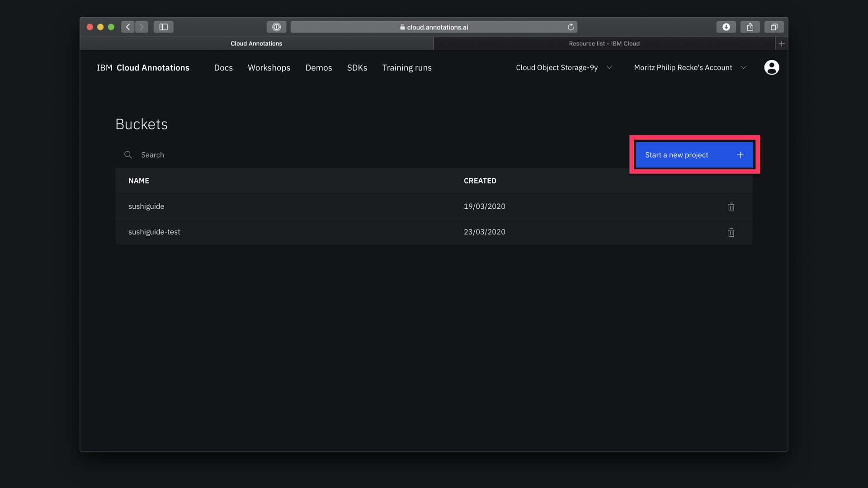Close the Safari window with red button
The height and width of the screenshot is (488, 868).
pyautogui.click(x=90, y=27)
